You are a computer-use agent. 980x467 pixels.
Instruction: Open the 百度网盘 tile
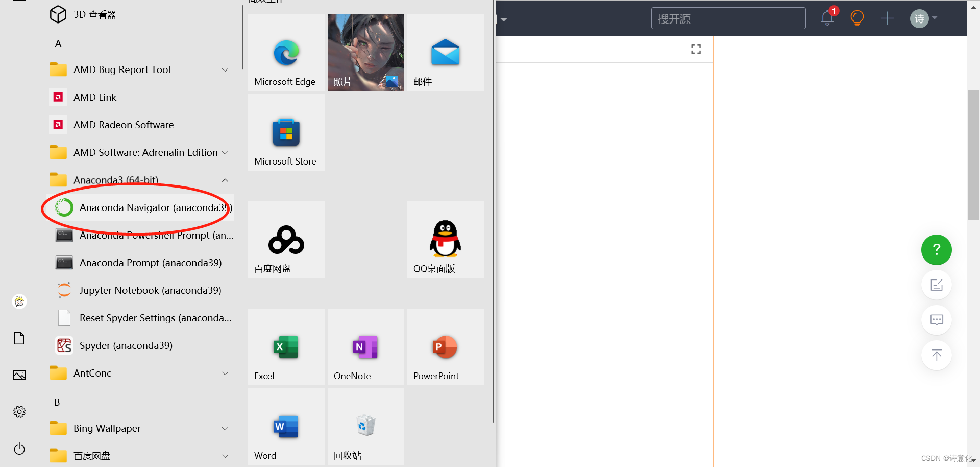[285, 239]
